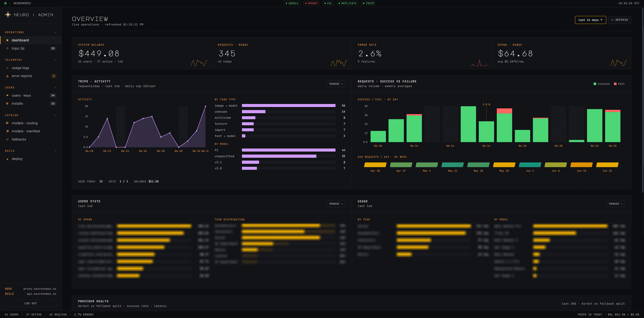Navigate to fallbacks page
Viewport: 644px width, 318px height.
pos(31,139)
